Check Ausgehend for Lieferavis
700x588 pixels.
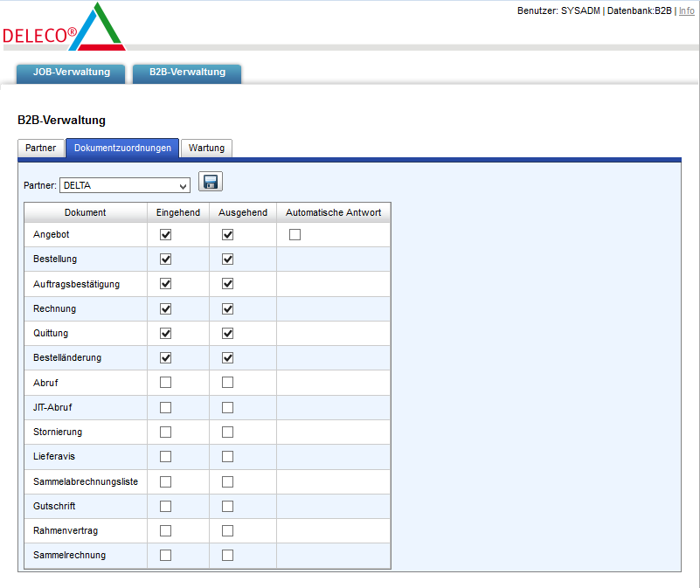tap(228, 456)
